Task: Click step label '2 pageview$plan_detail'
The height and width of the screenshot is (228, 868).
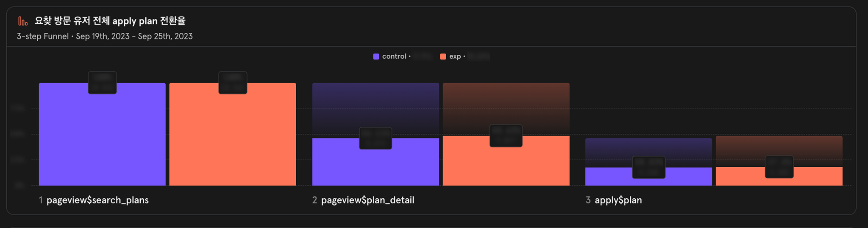Action: click(x=363, y=200)
